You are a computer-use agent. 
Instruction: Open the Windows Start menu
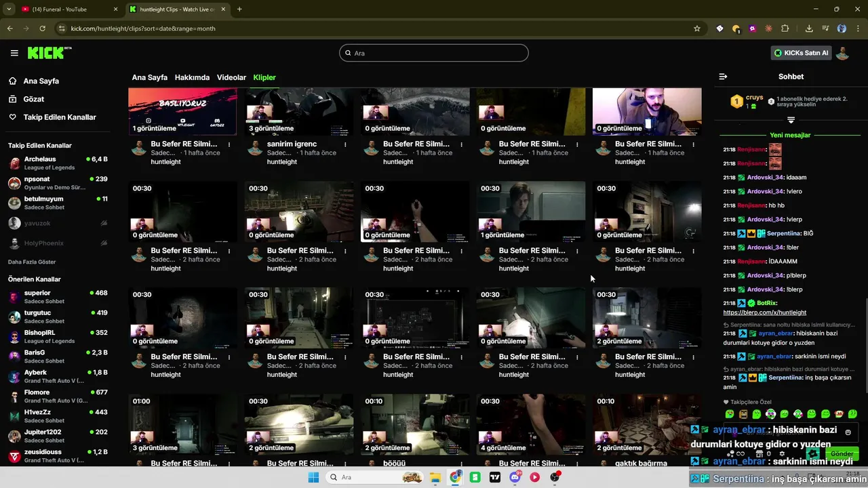tap(313, 477)
